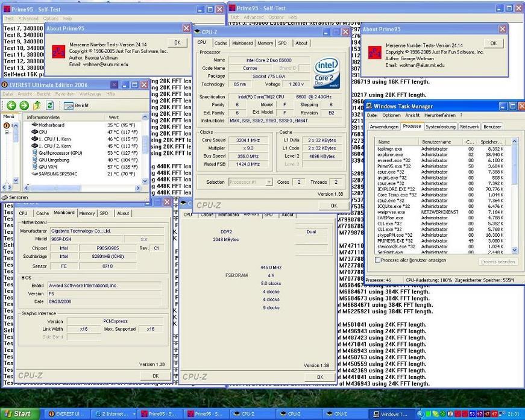The image size is (525, 420).
Task: Open About tab in CPU-Z Gigabyte mainboard window
Action: coord(122,213)
